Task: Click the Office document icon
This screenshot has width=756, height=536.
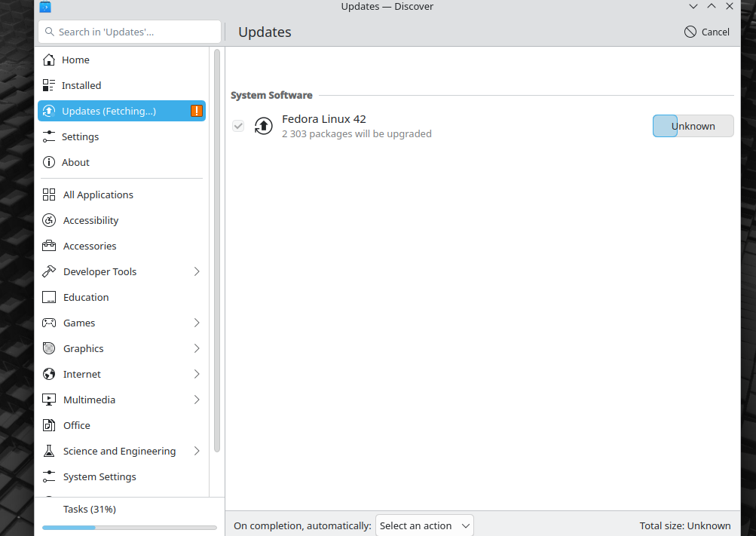Action: (49, 425)
